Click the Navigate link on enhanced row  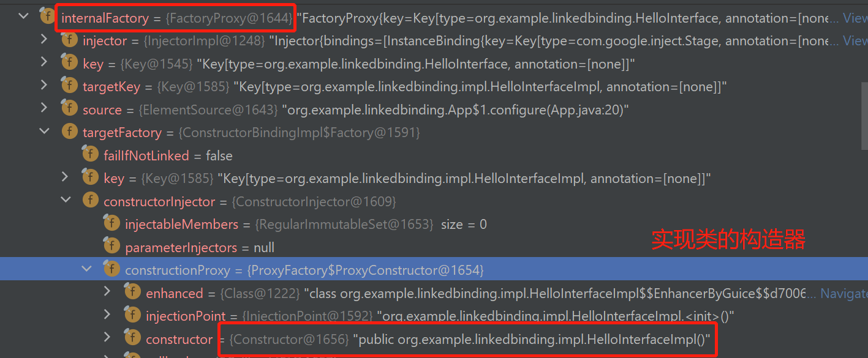point(844,294)
